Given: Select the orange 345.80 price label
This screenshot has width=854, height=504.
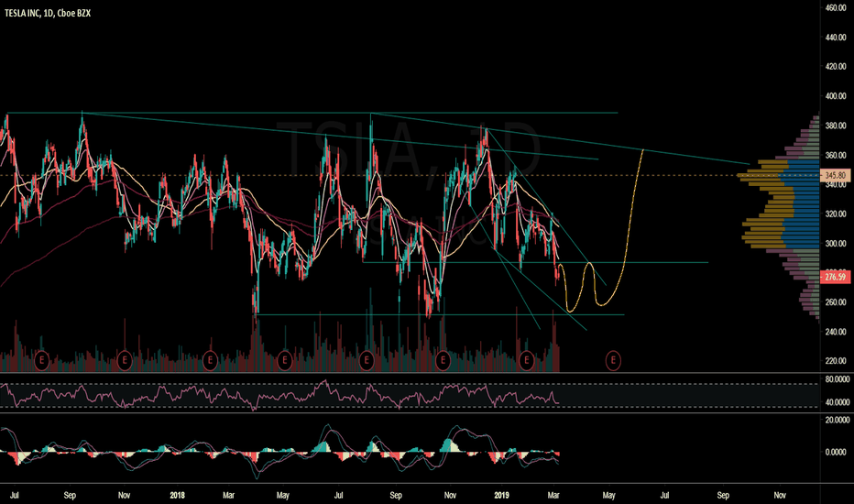Looking at the screenshot, I should coord(835,175).
